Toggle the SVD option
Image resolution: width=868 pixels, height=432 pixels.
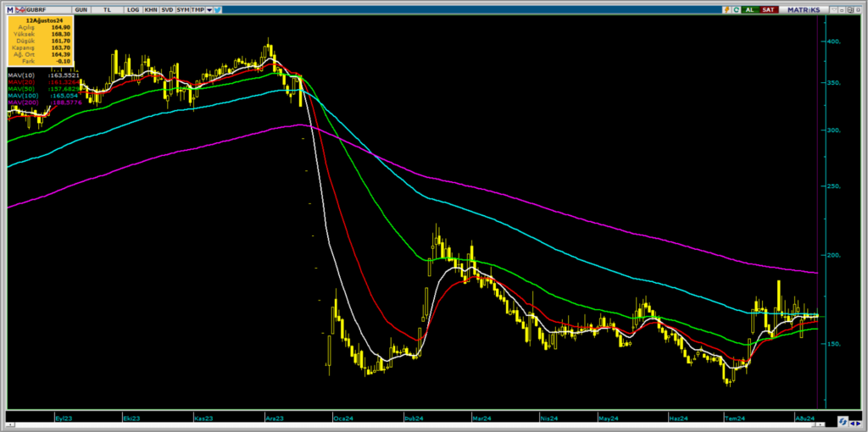(168, 9)
